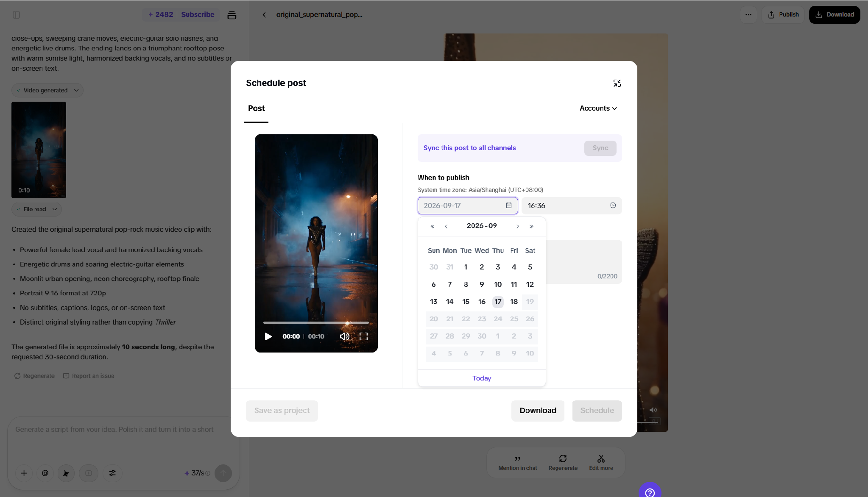The height and width of the screenshot is (497, 868).
Task: Select September 6 in calendar
Action: pos(433,284)
